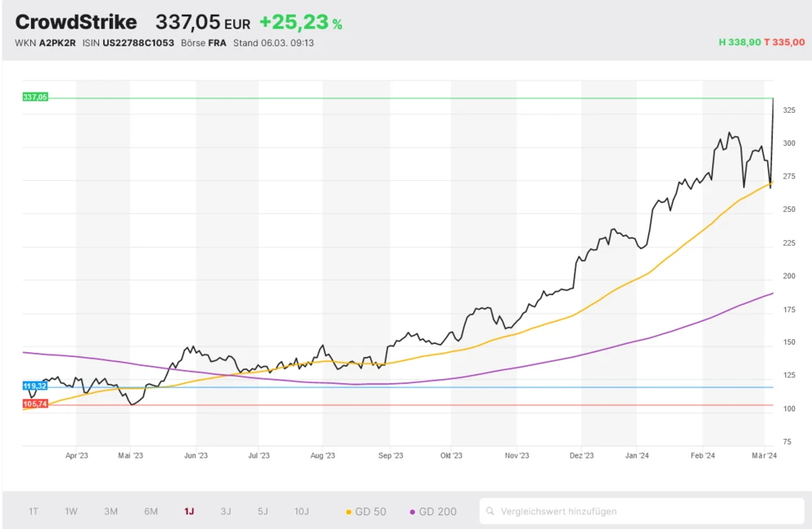Click the search magnifier icon

tap(490, 511)
